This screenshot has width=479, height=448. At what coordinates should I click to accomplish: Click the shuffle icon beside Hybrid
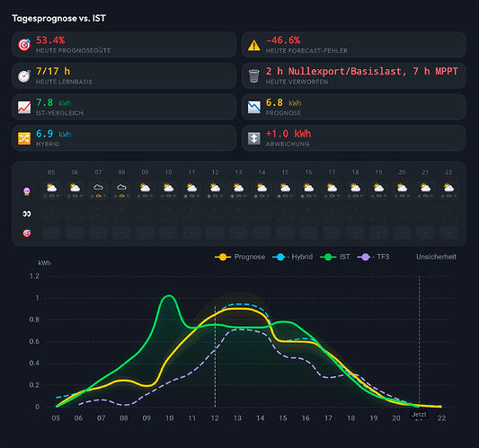click(x=24, y=138)
